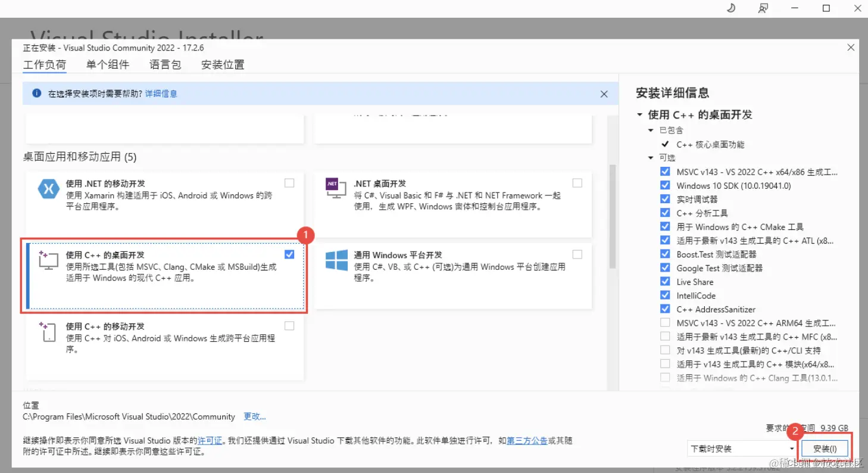Click C++ 核心桌面功能 included item
This screenshot has height=473, width=868.
(x=710, y=144)
